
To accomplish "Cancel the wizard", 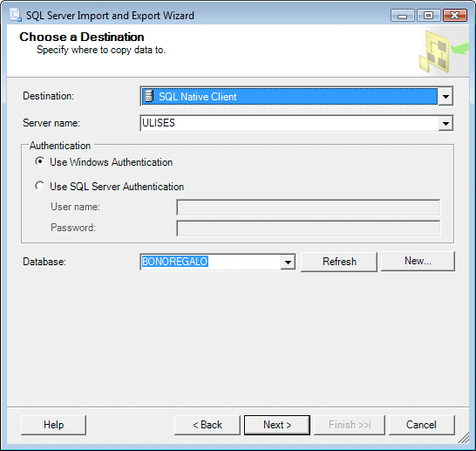I will tap(421, 425).
